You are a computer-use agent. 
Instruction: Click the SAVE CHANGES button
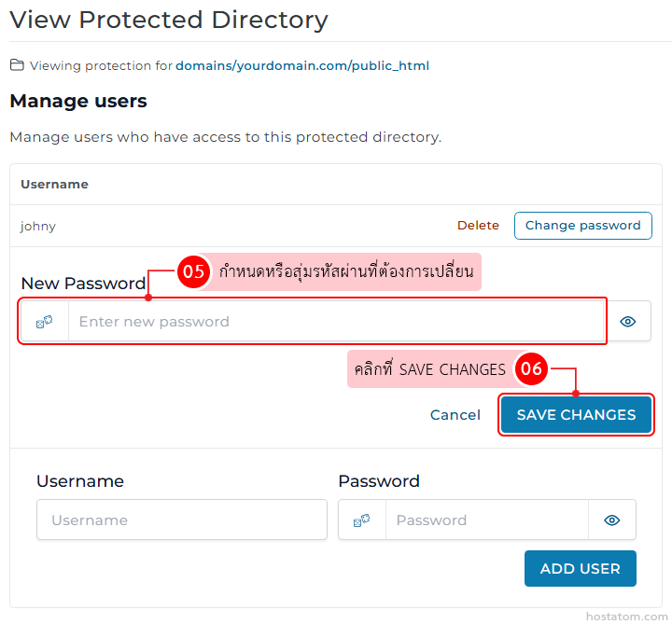pos(576,415)
